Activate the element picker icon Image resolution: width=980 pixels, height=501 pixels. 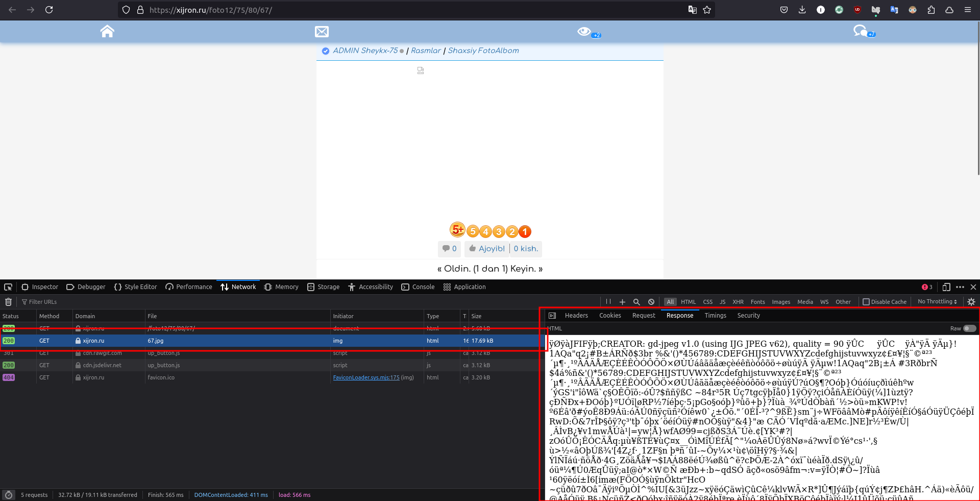[x=8, y=287]
